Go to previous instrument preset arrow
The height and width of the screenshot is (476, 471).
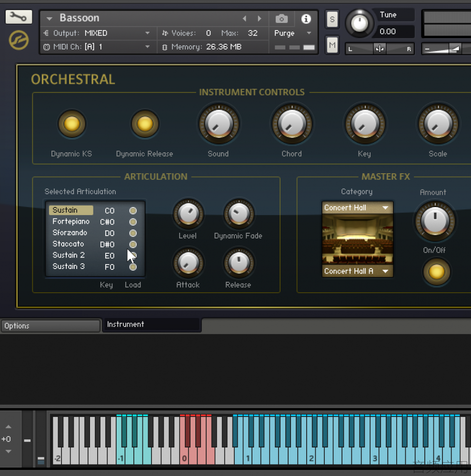244,19
